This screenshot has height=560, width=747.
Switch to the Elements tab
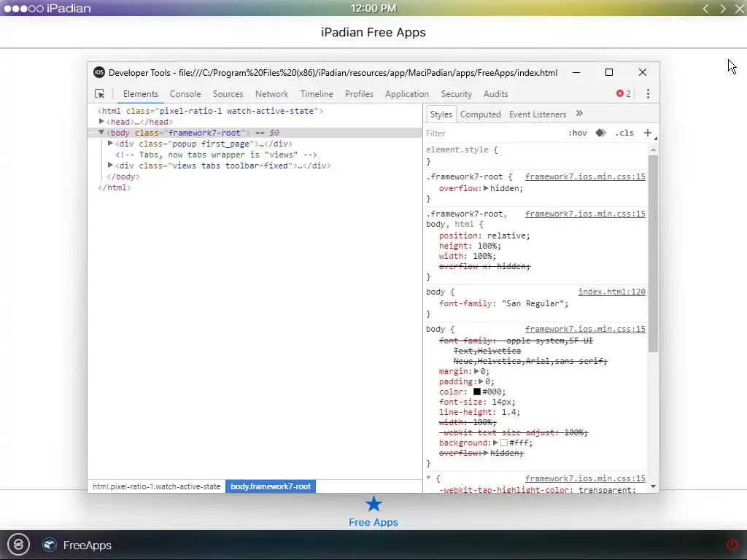click(x=141, y=94)
